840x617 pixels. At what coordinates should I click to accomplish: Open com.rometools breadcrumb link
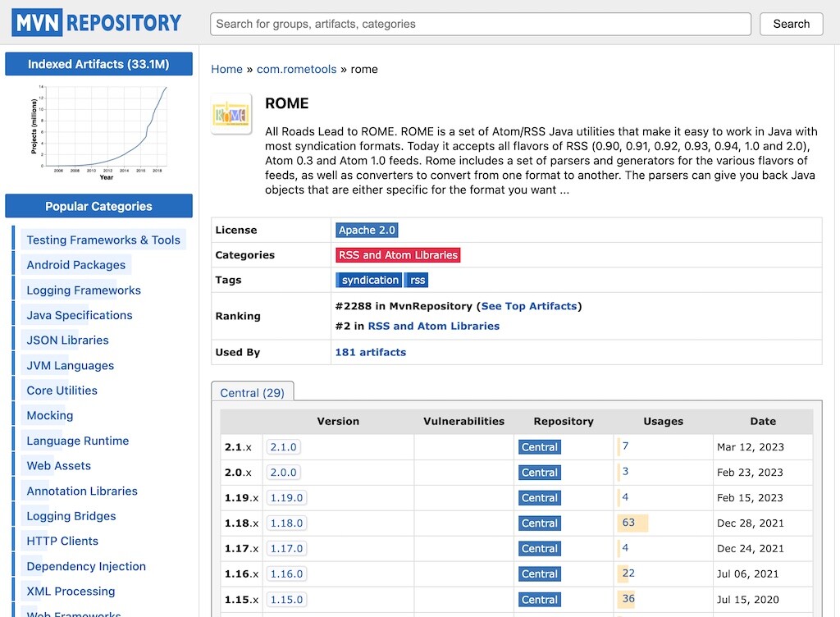296,69
